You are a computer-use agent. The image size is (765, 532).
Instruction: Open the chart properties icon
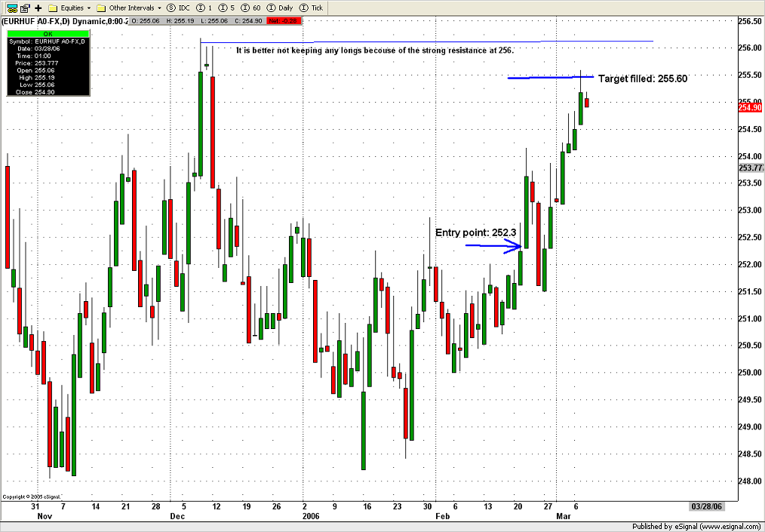click(25, 8)
